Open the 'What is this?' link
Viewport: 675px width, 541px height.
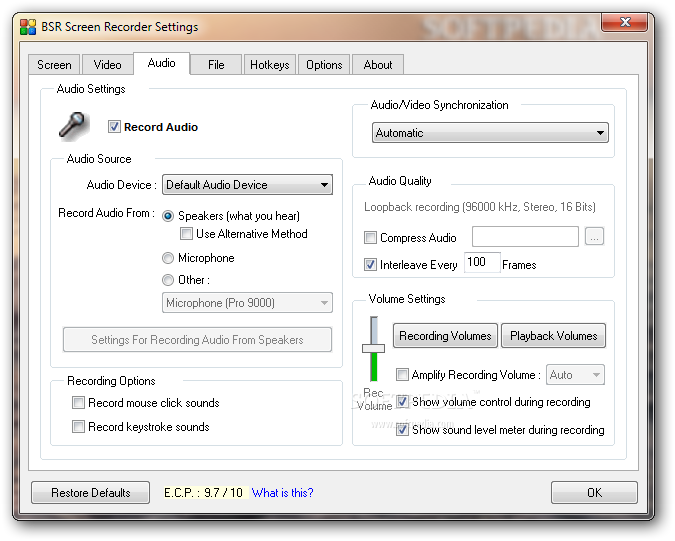click(282, 492)
